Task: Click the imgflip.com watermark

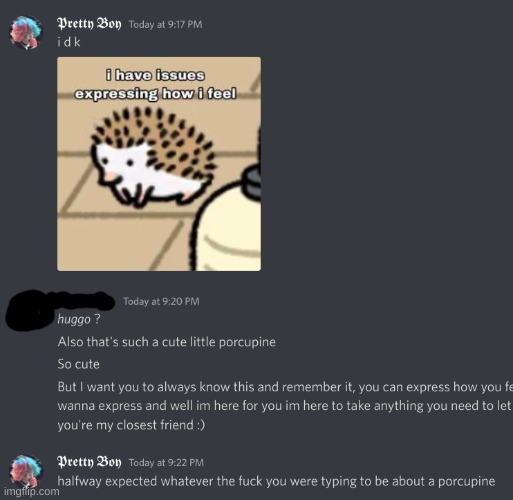Action: [32, 491]
